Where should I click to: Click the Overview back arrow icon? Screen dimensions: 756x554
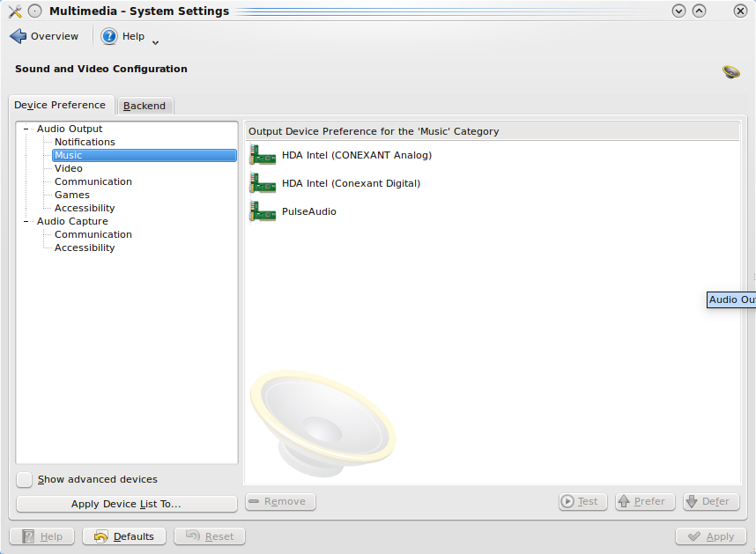[18, 36]
